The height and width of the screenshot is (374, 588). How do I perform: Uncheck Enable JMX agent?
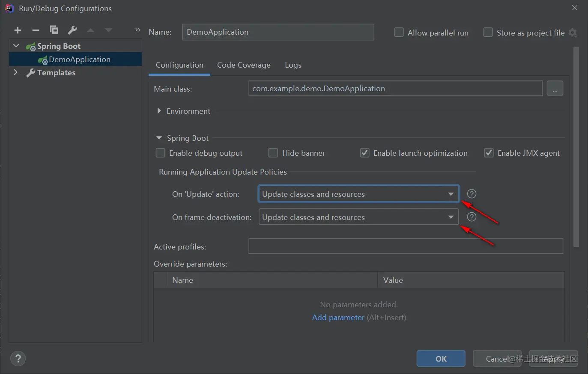[x=489, y=153]
